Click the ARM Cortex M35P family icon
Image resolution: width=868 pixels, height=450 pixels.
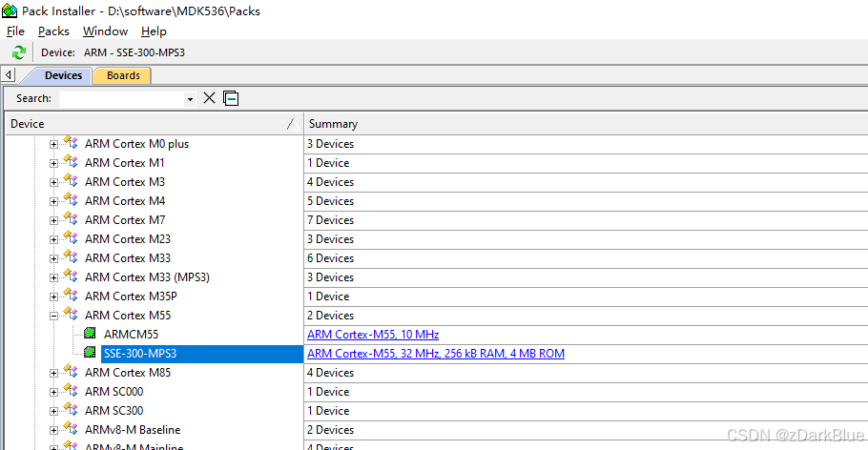click(71, 295)
